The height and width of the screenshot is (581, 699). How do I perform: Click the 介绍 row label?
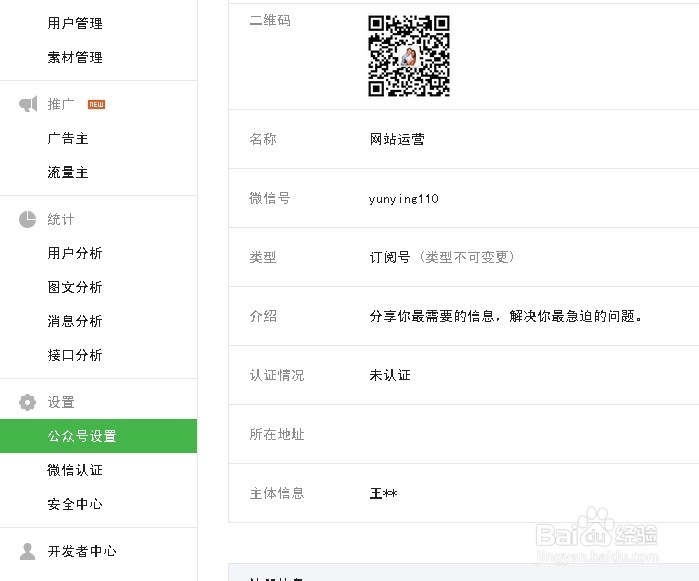click(263, 316)
